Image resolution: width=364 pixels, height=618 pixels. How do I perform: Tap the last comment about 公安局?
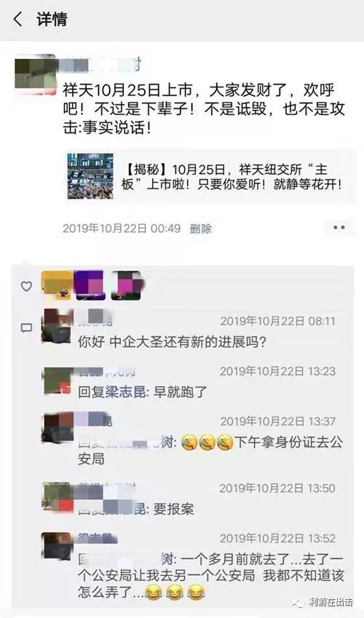click(x=211, y=576)
